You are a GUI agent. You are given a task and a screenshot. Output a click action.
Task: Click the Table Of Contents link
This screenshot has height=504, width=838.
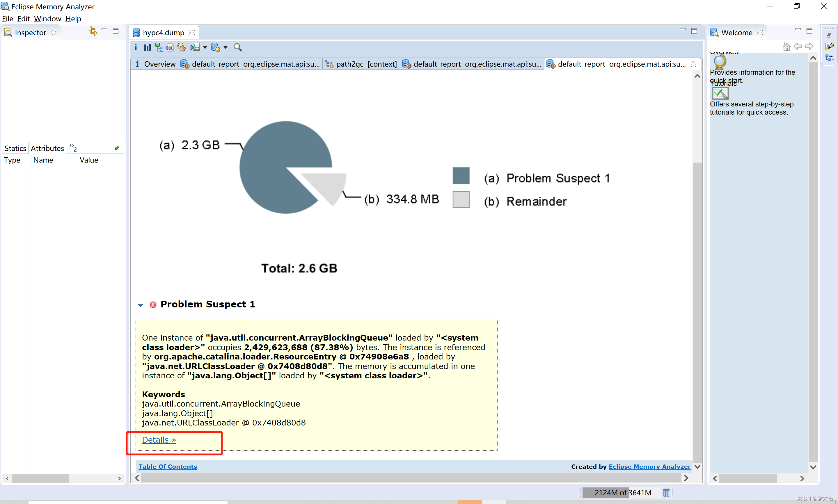tap(168, 466)
